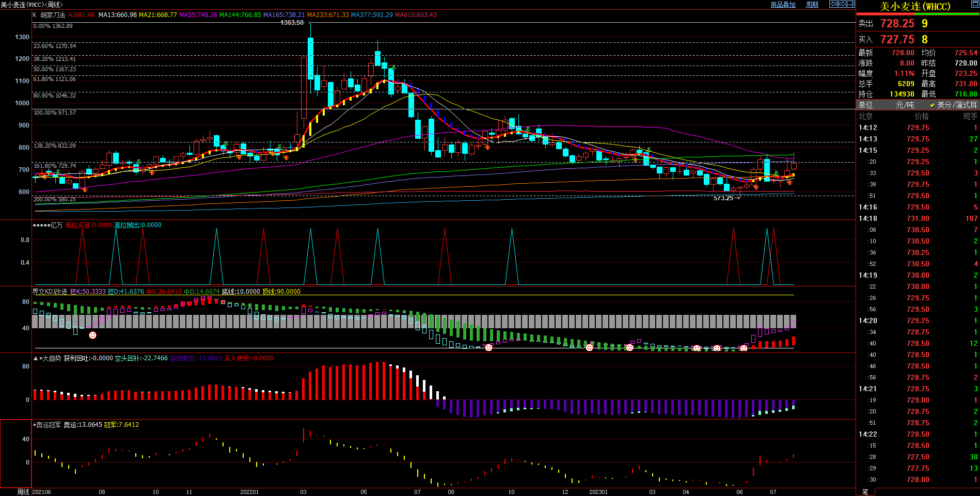Open 商品叠加 overlay menu
Viewport: 980px width, 496px height.
tap(783, 5)
